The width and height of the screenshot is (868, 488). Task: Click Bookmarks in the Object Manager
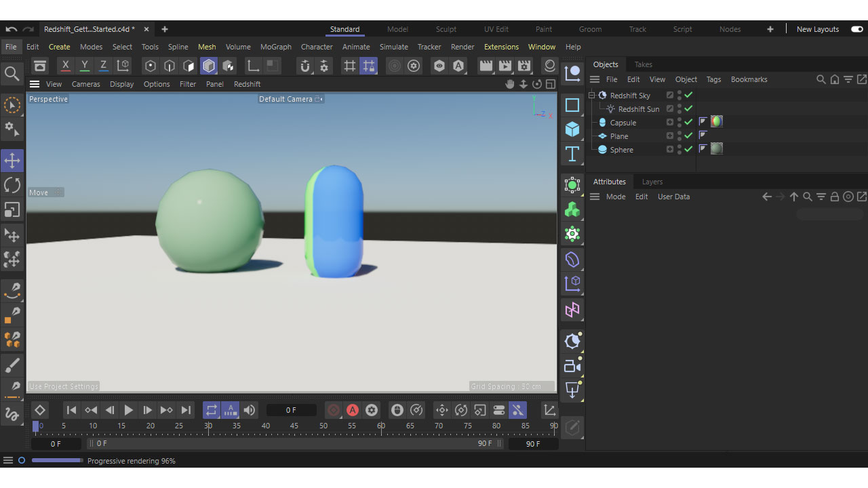coord(749,79)
